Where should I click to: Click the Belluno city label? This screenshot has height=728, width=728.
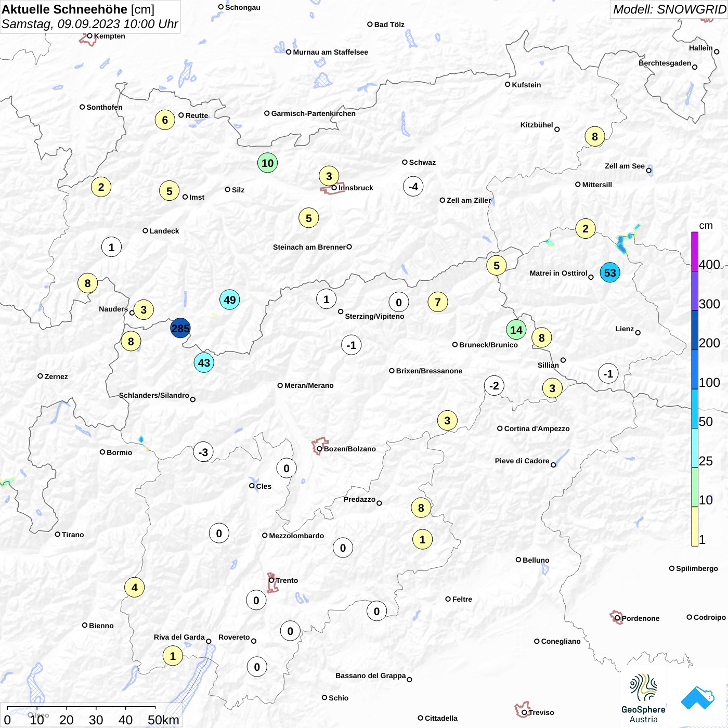pos(536,560)
